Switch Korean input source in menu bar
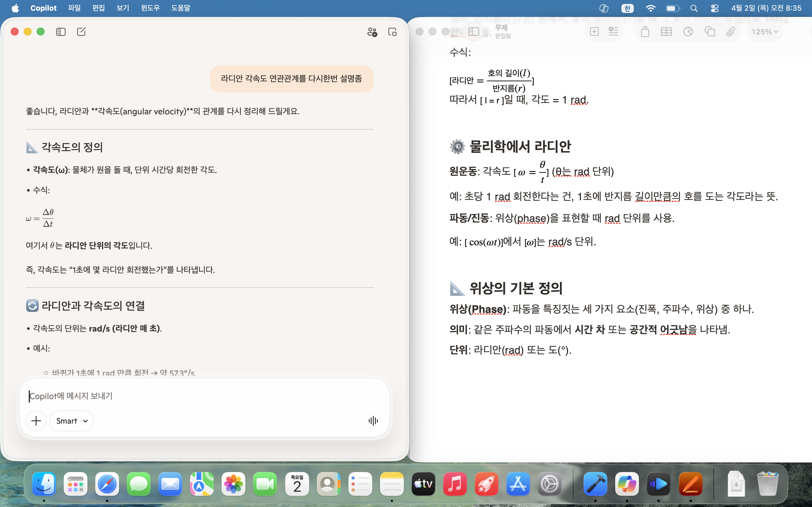812x507 pixels. click(627, 8)
